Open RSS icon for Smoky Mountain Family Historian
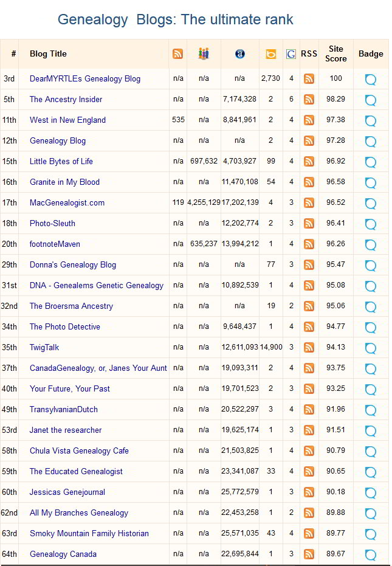This screenshot has height=566, width=392. (x=309, y=533)
